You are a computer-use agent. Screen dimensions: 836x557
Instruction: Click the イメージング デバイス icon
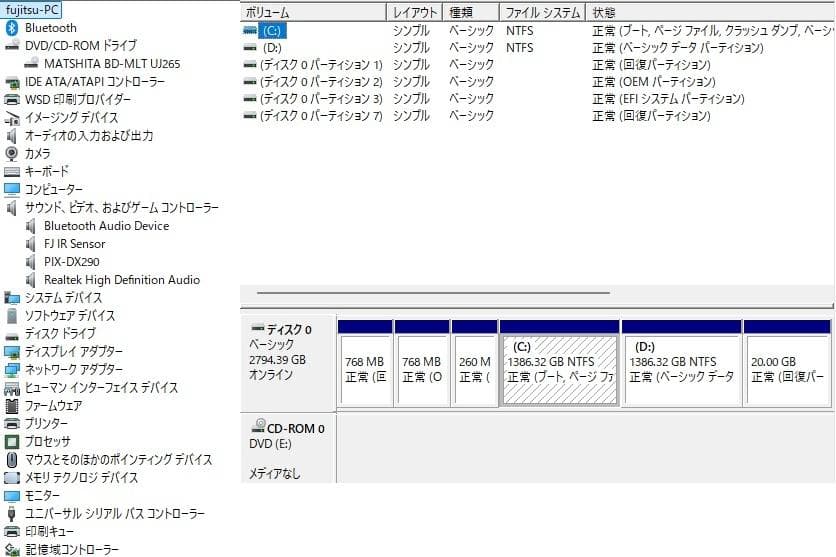pos(12,118)
